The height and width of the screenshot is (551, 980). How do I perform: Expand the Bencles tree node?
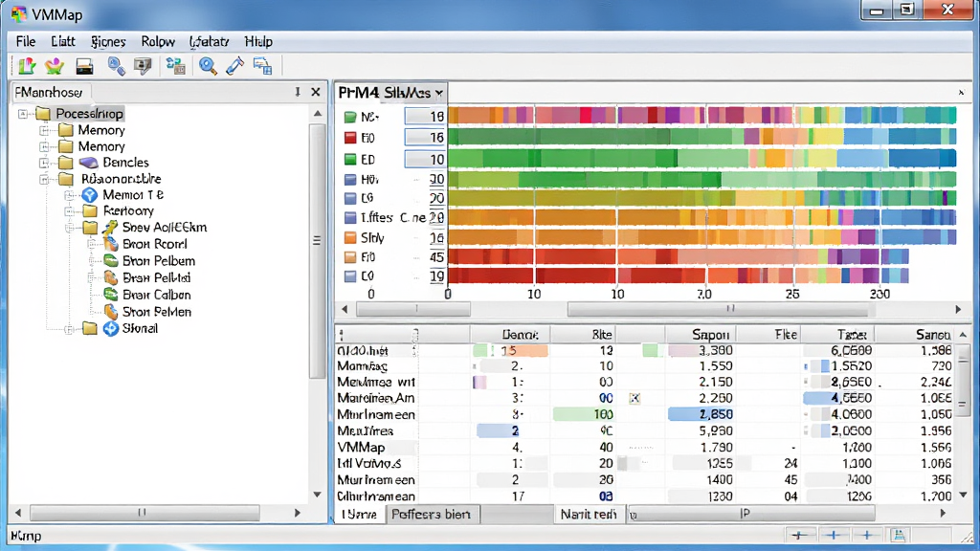pyautogui.click(x=44, y=163)
